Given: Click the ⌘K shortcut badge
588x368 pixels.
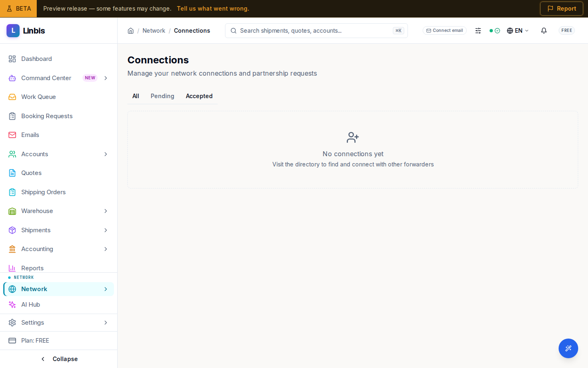Looking at the screenshot, I should coord(399,31).
